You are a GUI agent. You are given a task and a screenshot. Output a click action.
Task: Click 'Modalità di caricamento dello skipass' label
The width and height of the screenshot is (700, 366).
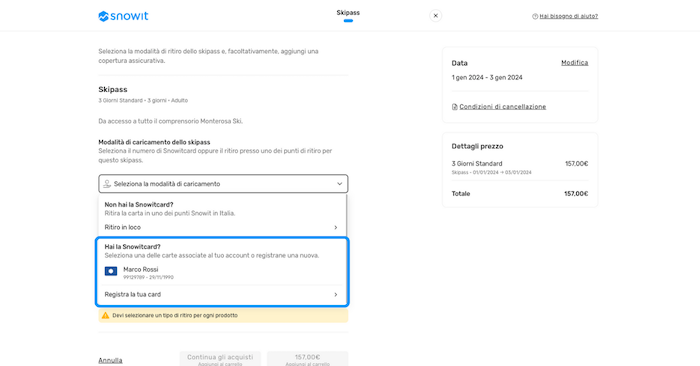click(x=154, y=142)
